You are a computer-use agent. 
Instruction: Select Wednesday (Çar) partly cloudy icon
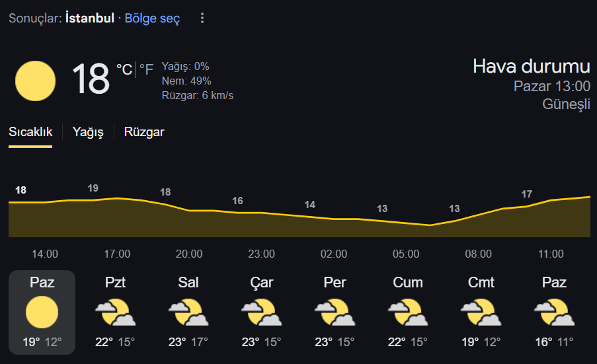pos(262,312)
